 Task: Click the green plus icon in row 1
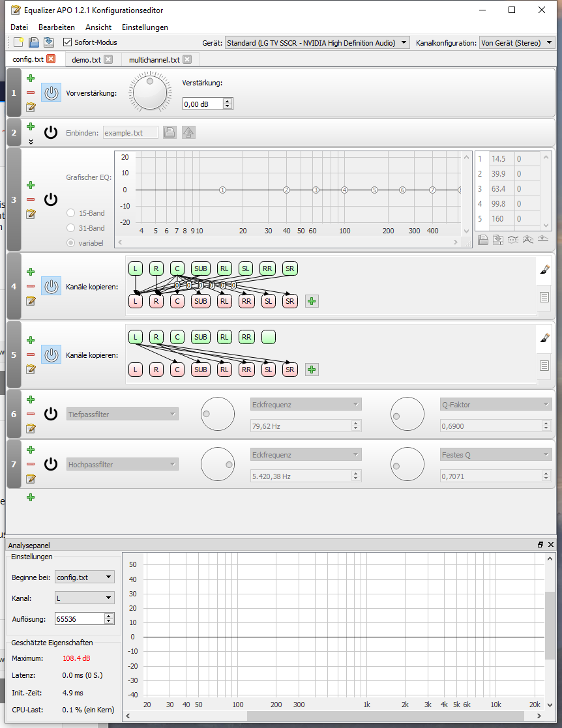pos(31,78)
